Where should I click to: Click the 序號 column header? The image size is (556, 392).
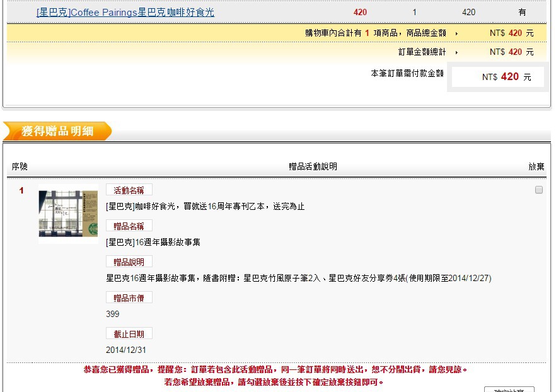(x=20, y=166)
